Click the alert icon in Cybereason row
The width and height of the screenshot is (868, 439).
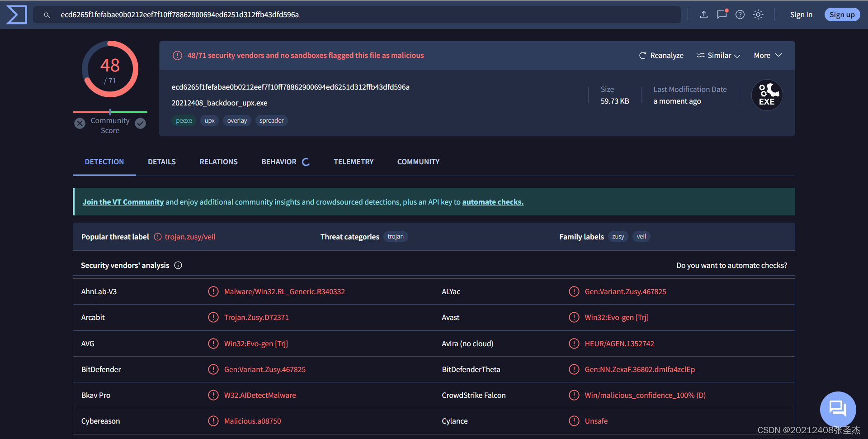[213, 421]
